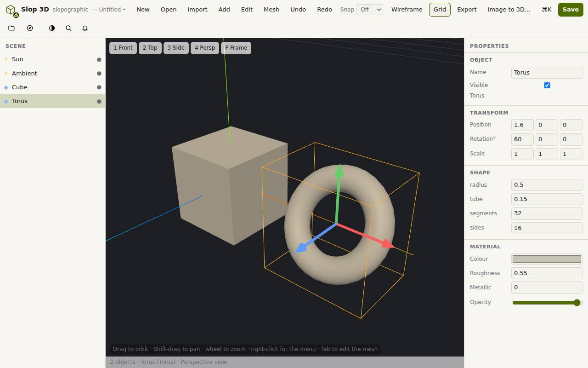Open the Snap dropdown

click(370, 9)
